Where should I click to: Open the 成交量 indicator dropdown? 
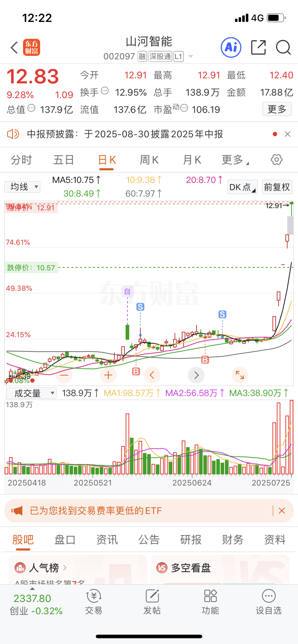[31, 394]
